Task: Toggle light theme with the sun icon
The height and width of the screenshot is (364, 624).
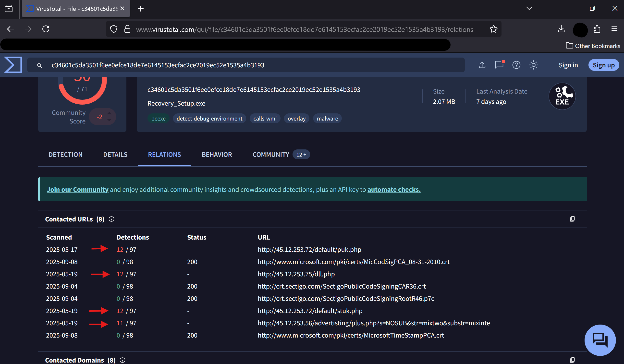Action: tap(533, 65)
